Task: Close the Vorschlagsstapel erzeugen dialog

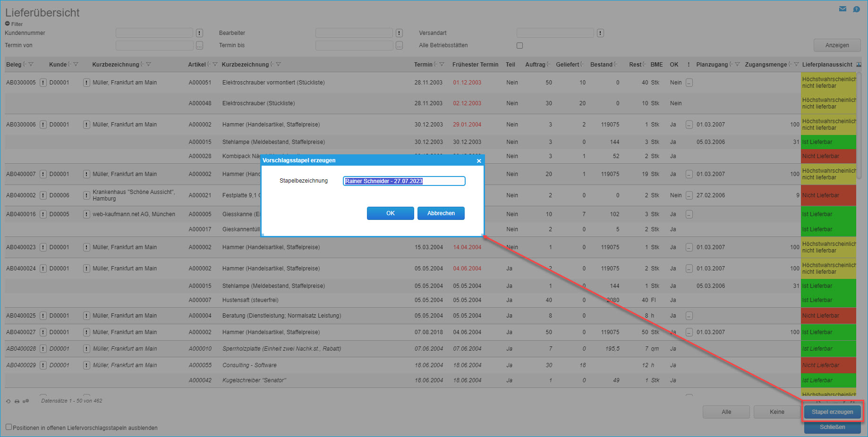Action: coord(479,161)
